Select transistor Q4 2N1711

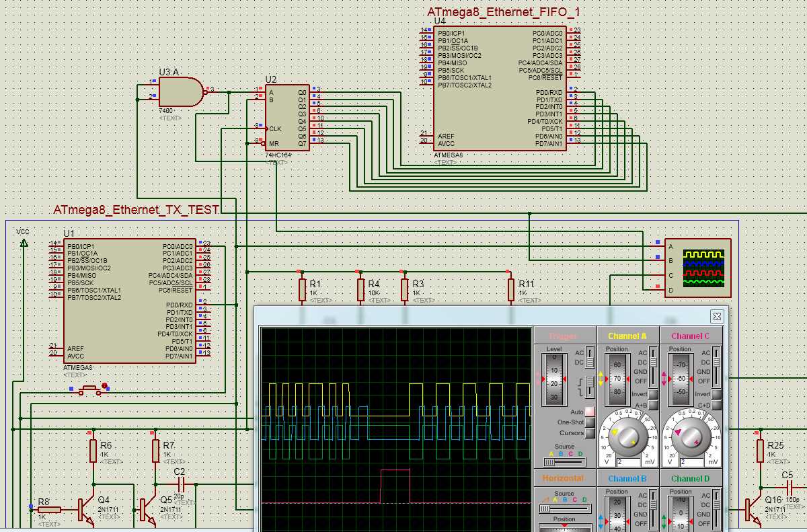(x=87, y=509)
